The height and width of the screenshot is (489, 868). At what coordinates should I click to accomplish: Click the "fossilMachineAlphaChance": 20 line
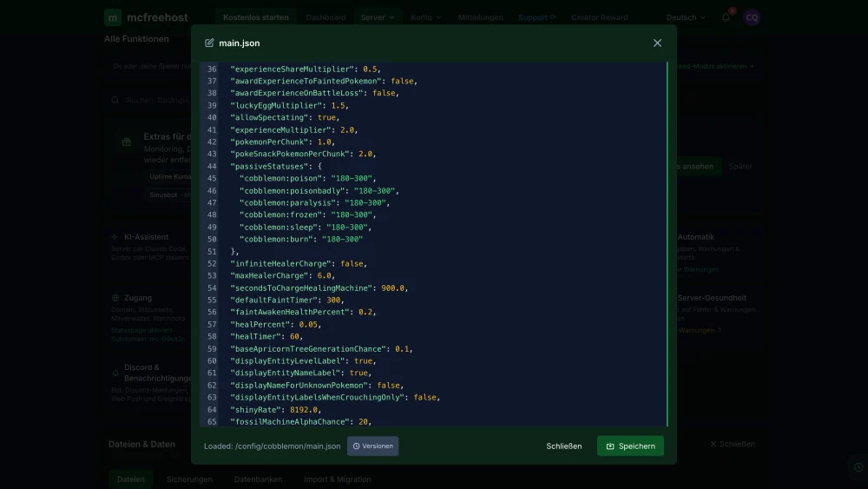point(300,422)
